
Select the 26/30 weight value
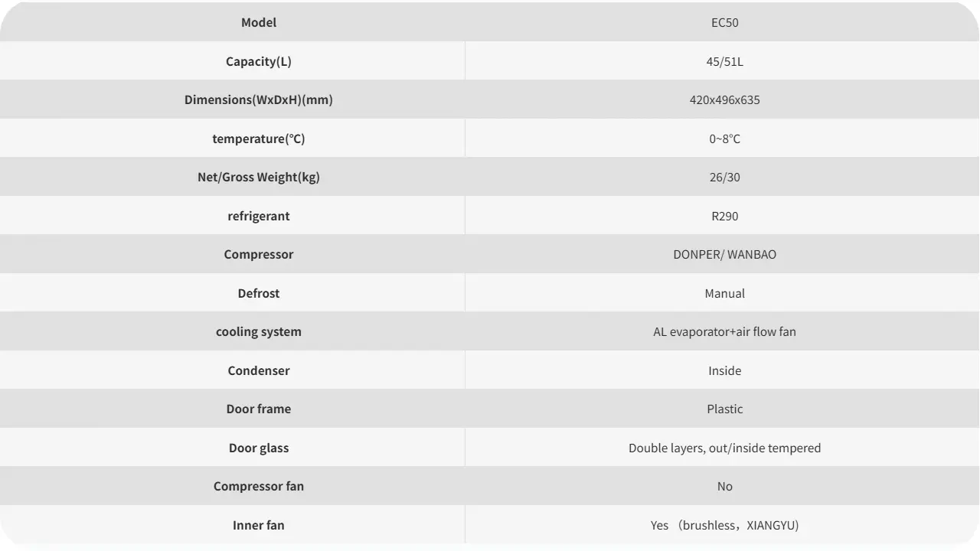(x=724, y=177)
